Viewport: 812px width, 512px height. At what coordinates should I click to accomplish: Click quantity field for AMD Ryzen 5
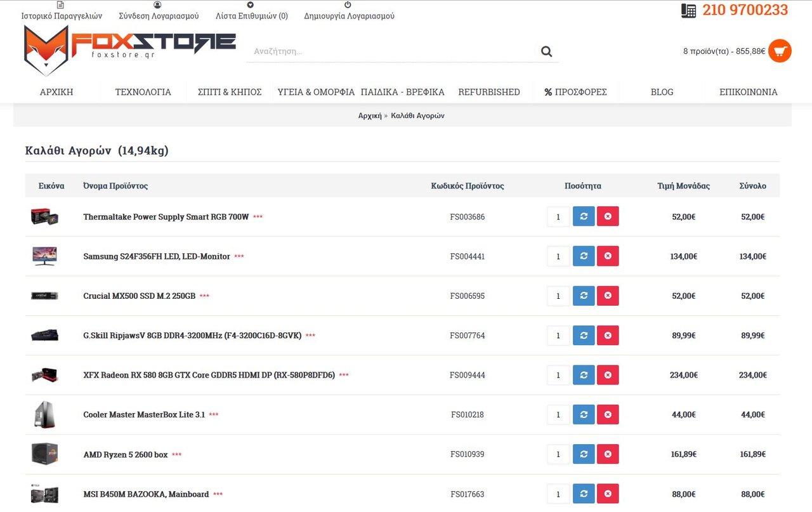[558, 454]
